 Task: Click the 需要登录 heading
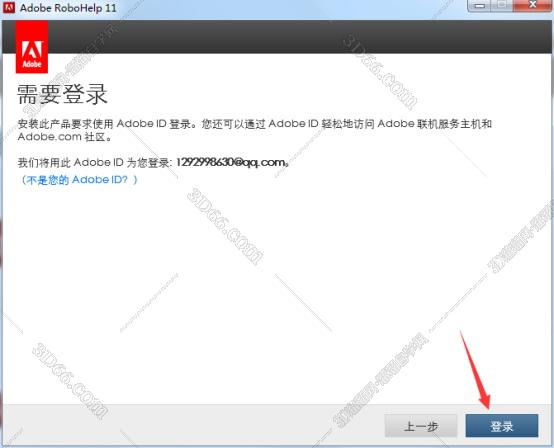tap(62, 95)
